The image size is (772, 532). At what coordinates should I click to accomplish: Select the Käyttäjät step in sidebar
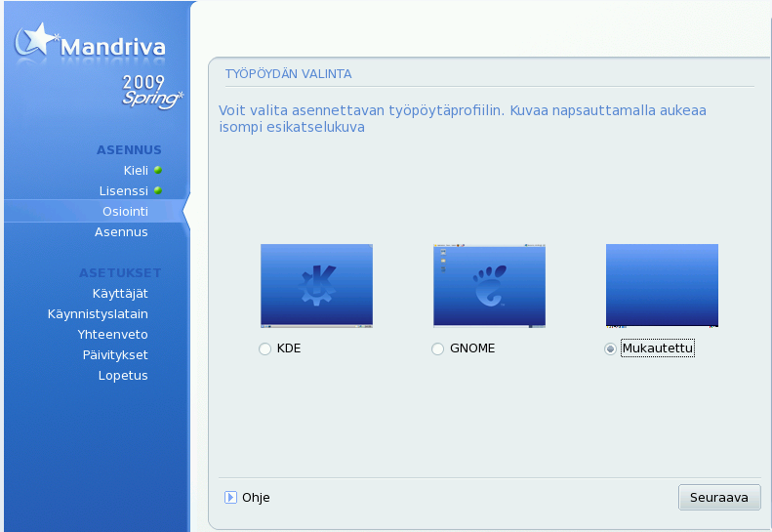click(120, 294)
